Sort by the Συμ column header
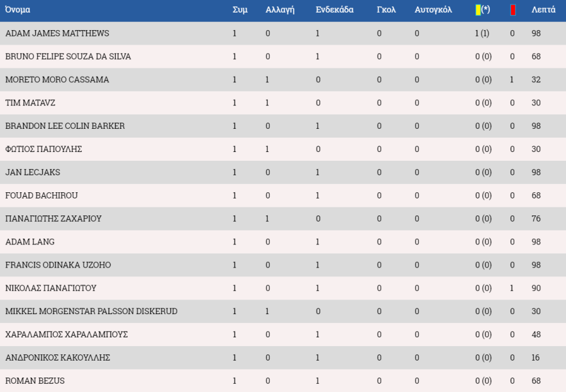This screenshot has width=566, height=392. click(x=240, y=9)
